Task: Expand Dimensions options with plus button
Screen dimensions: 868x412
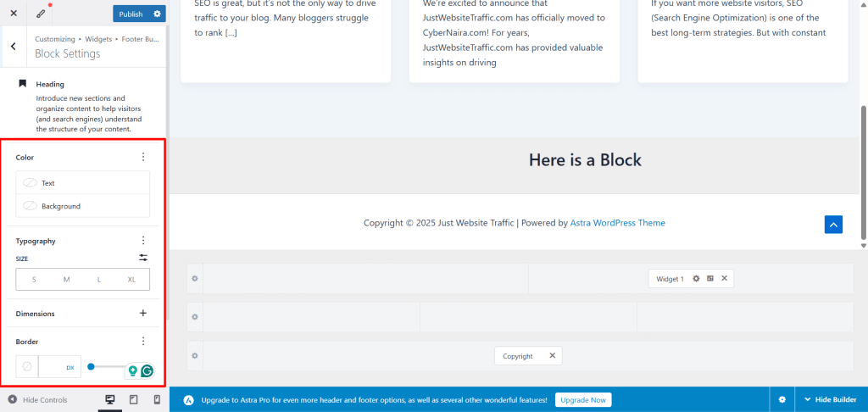Action: (x=143, y=313)
